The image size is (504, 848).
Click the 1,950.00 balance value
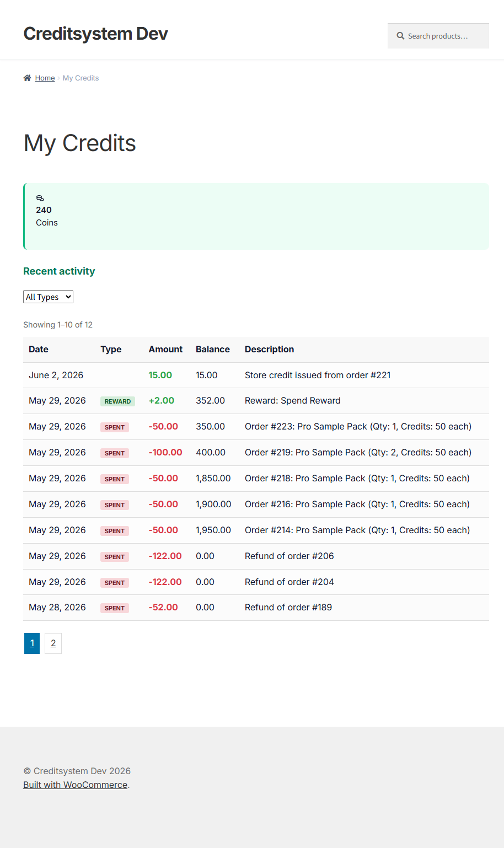pos(213,530)
